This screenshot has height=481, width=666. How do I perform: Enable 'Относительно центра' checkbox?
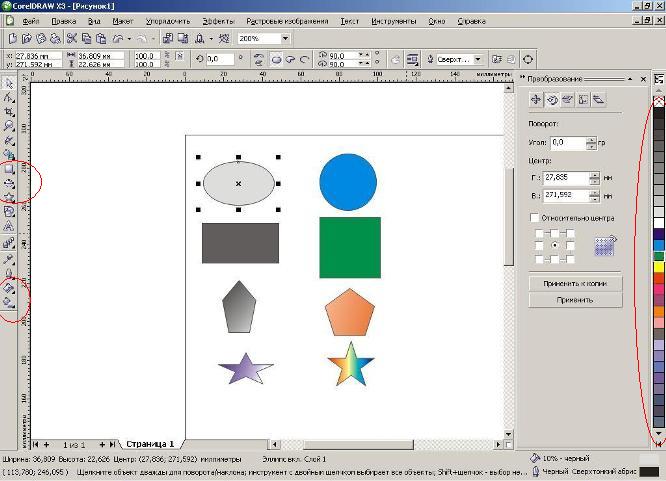[x=534, y=218]
